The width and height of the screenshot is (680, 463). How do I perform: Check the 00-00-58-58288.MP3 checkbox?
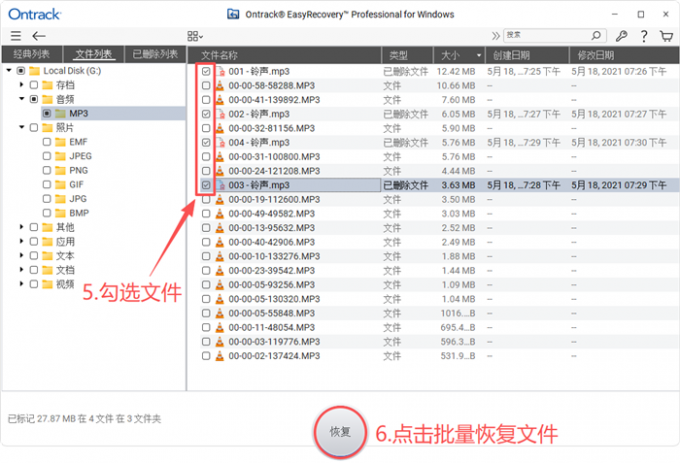point(206,86)
